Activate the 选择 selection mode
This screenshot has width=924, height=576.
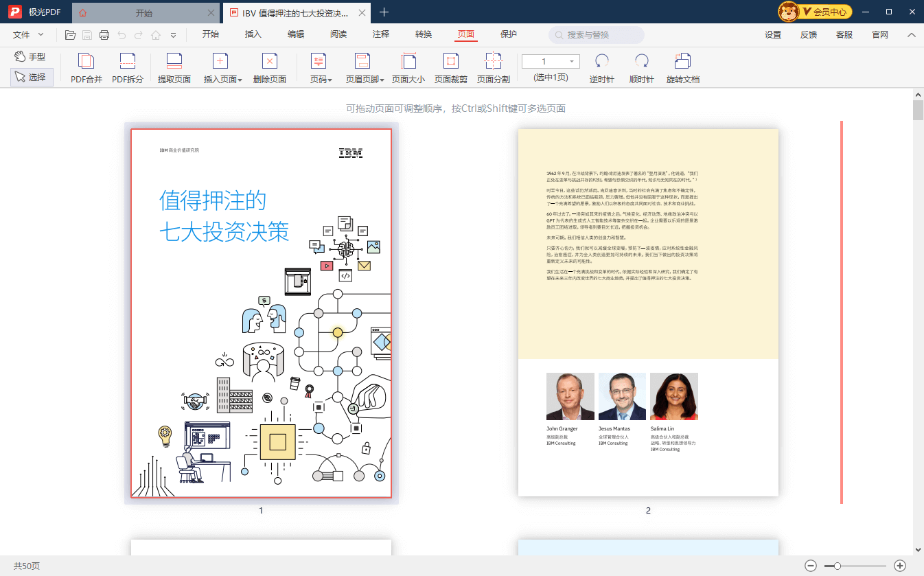[32, 76]
